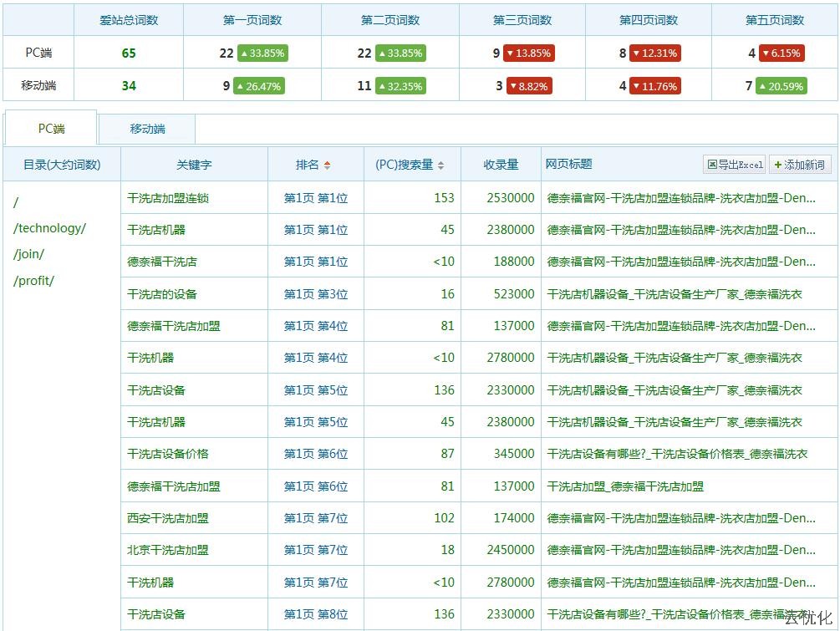Click the 移动端 total word count 34
This screenshot has height=631, width=840.
pyautogui.click(x=129, y=86)
